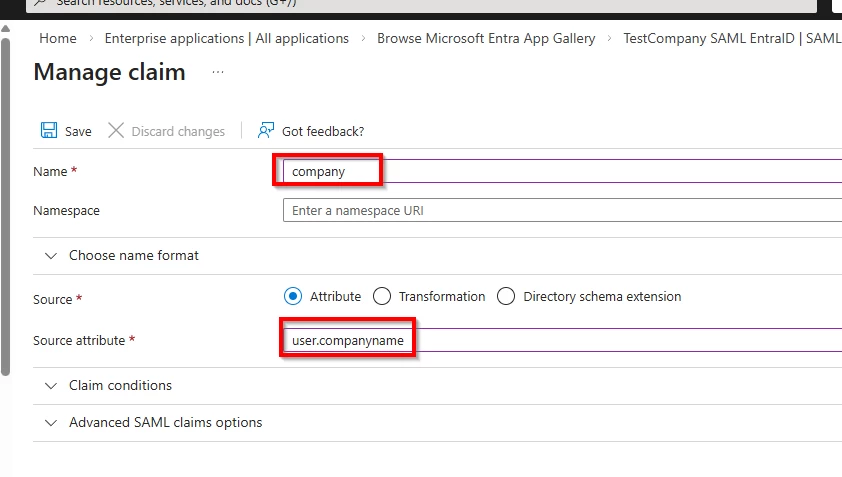Open Enterprise applications | All applications breadcrumb
Image resolution: width=842 pixels, height=477 pixels.
coord(227,39)
